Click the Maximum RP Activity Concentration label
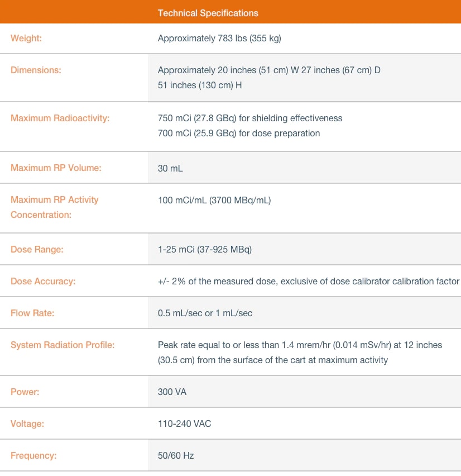The image size is (461, 476). click(x=55, y=207)
